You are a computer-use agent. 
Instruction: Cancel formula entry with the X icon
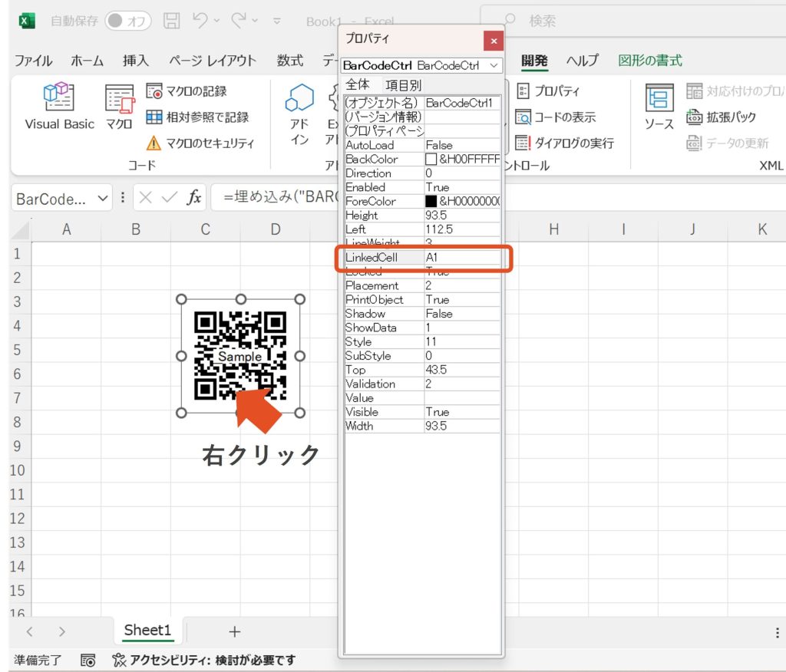tap(145, 198)
